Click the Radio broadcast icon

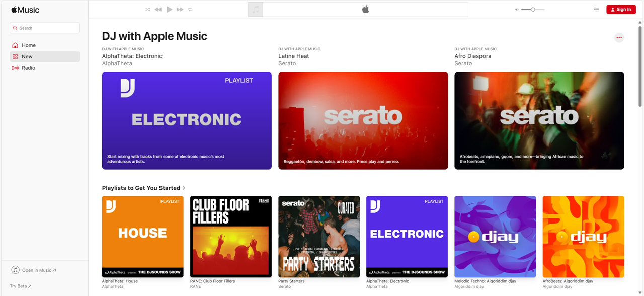[x=15, y=68]
